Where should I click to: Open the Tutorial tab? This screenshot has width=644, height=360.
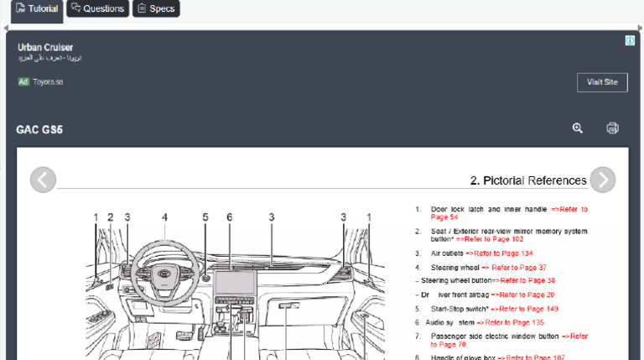pyautogui.click(x=37, y=10)
